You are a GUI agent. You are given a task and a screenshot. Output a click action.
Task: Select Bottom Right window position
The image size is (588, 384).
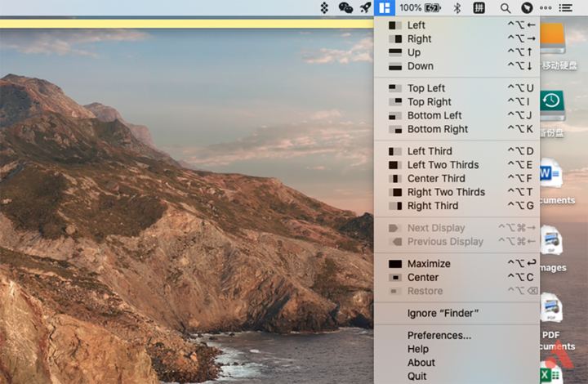pos(437,129)
